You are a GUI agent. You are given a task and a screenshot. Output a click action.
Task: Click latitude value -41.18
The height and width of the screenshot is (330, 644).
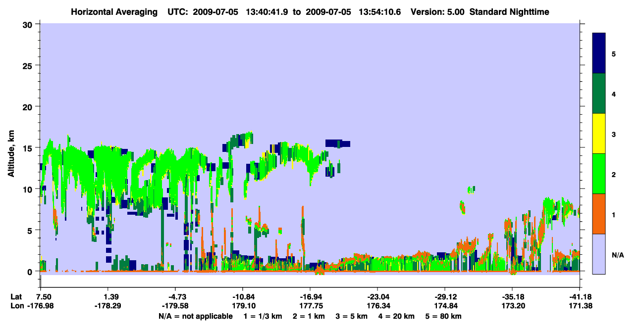coord(579,297)
